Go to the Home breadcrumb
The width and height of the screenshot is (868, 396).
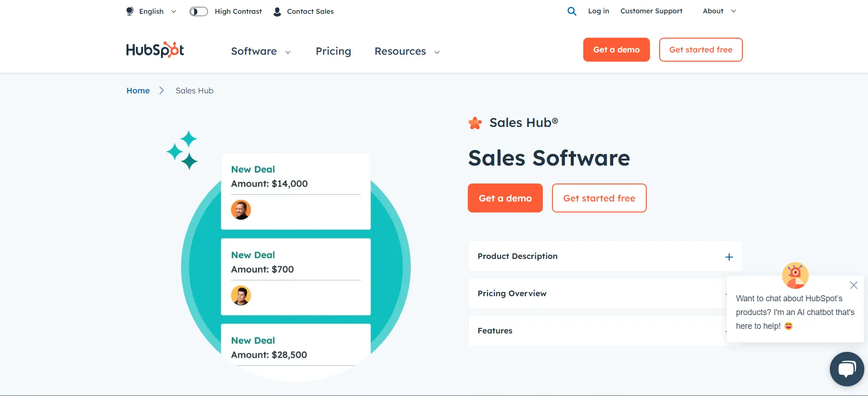(x=138, y=91)
